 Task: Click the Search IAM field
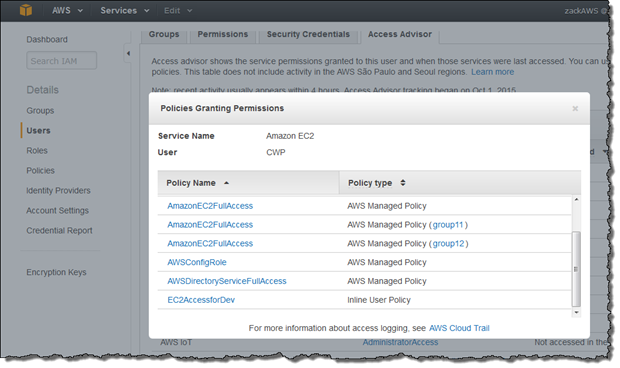tap(62, 60)
